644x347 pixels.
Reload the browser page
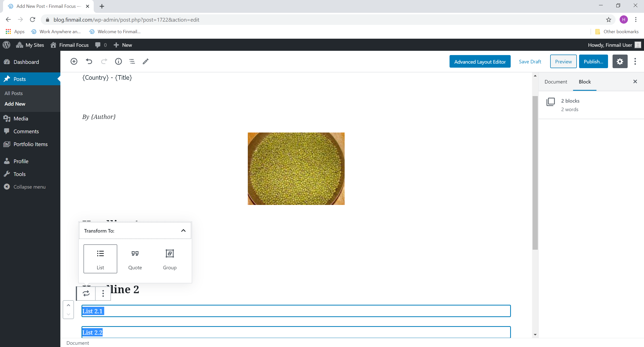tap(32, 20)
